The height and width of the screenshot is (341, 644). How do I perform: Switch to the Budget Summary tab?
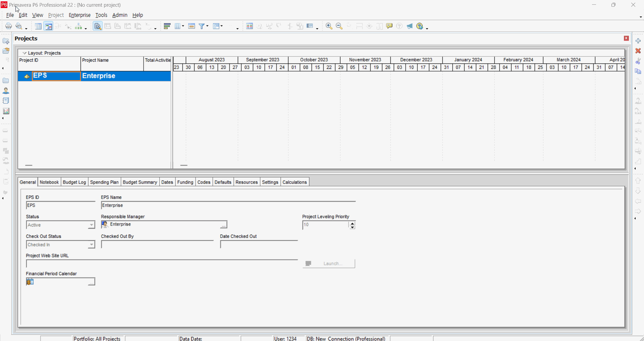click(x=140, y=182)
